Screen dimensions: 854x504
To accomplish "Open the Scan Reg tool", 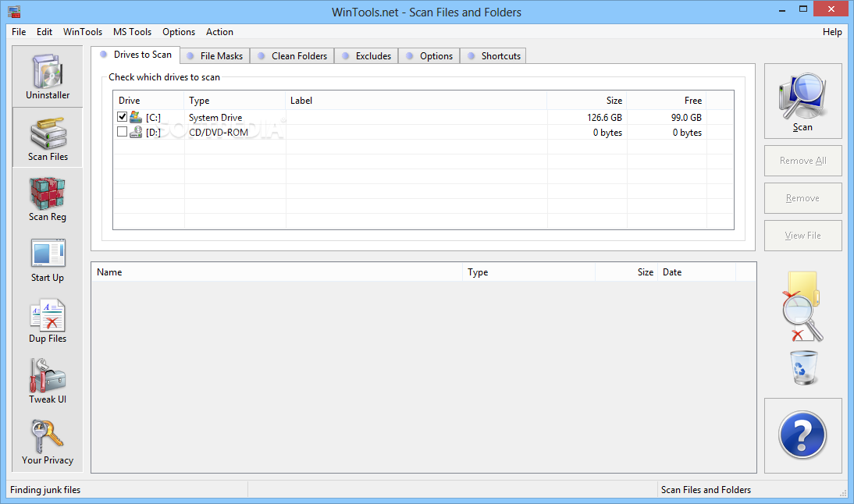I will coord(48,199).
